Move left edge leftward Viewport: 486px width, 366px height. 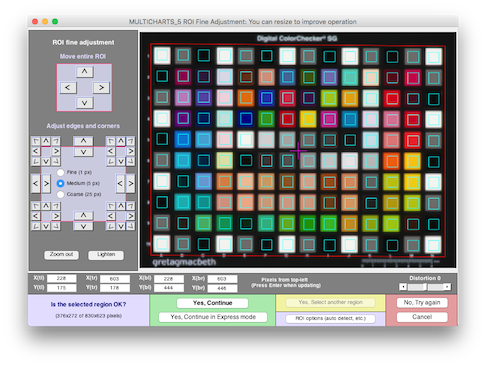(x=35, y=183)
